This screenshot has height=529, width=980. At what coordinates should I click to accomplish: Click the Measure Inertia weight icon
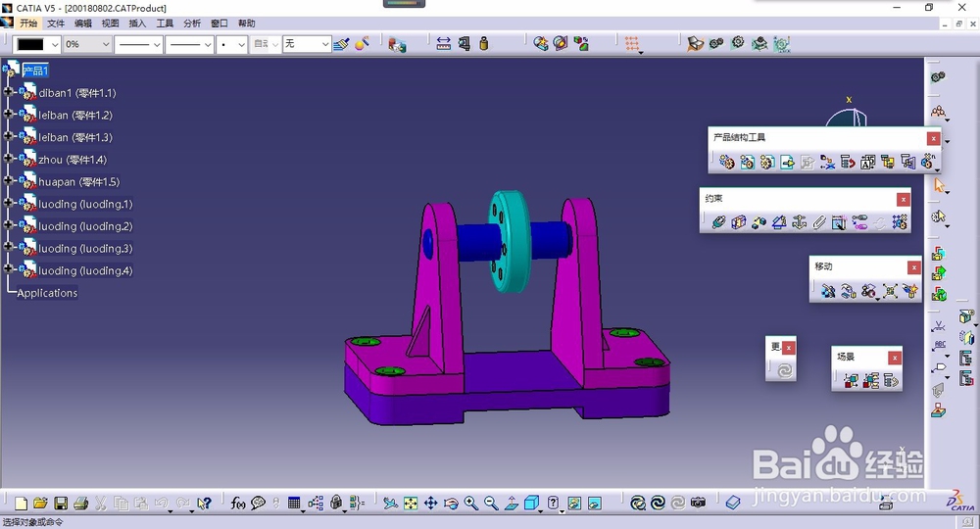pyautogui.click(x=484, y=44)
